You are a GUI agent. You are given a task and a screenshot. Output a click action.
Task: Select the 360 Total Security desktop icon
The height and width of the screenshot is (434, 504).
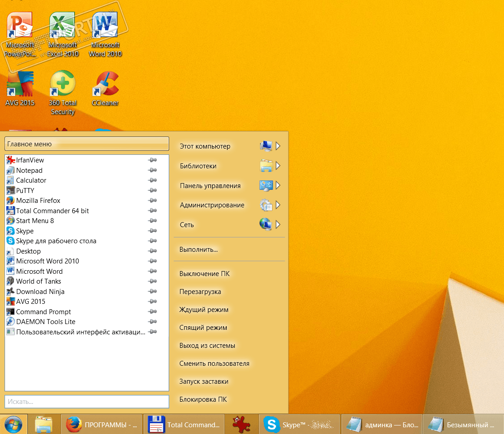63,93
